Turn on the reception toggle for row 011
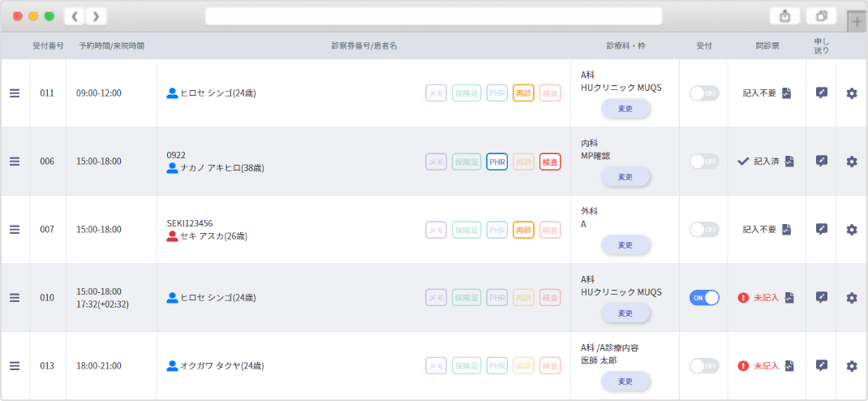The height and width of the screenshot is (401, 868). 704,93
